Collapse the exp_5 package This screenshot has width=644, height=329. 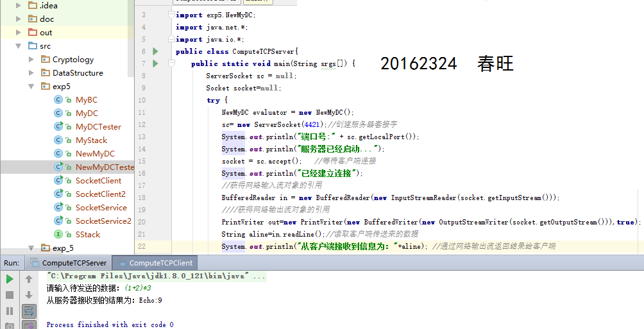pyautogui.click(x=31, y=248)
